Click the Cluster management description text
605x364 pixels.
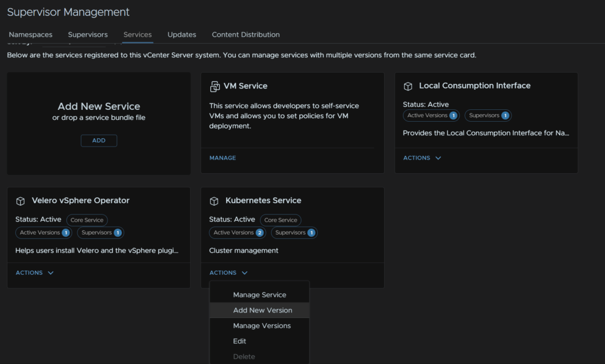(x=243, y=251)
